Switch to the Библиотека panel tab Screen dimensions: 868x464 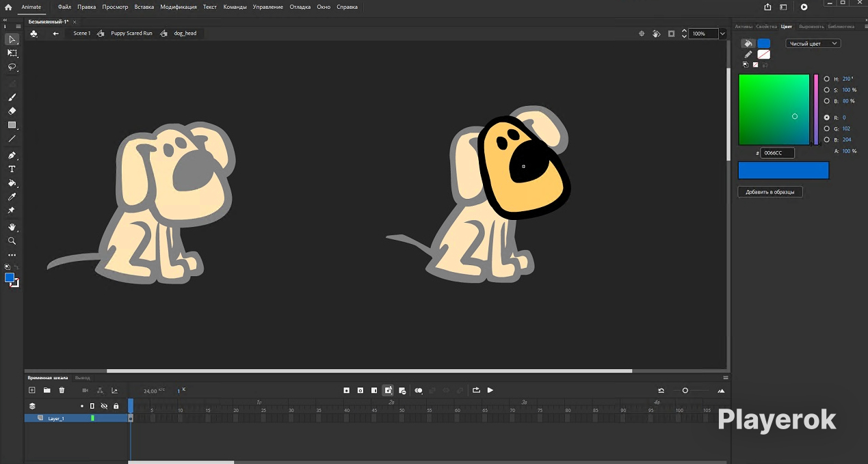tap(841, 27)
